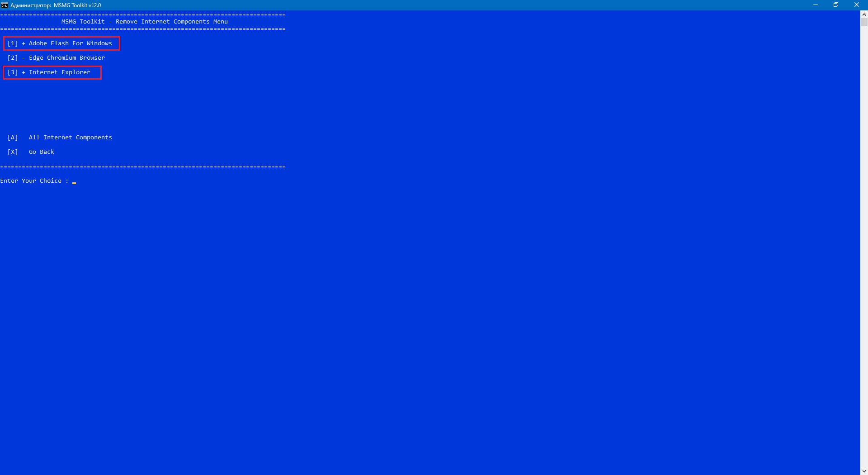Click the Go Back option
Screen dimensions: 868x475
[x=31, y=152]
